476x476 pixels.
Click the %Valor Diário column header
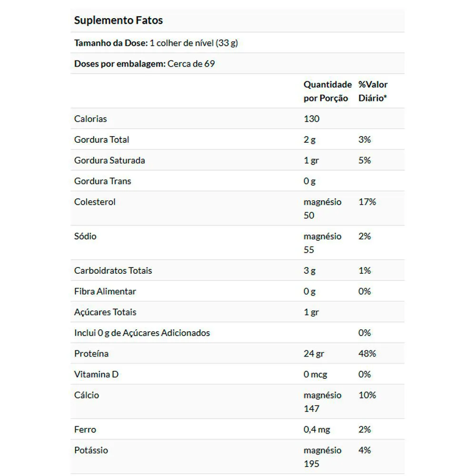click(373, 91)
